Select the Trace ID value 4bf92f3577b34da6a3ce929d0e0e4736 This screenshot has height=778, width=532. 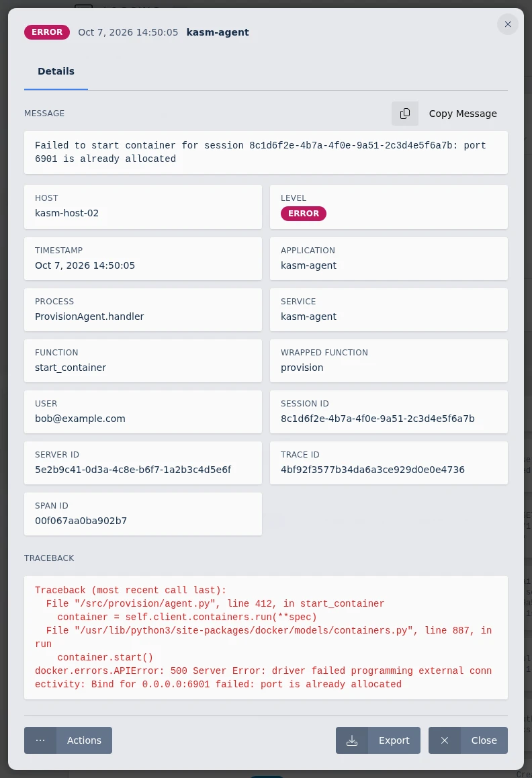pos(373,470)
